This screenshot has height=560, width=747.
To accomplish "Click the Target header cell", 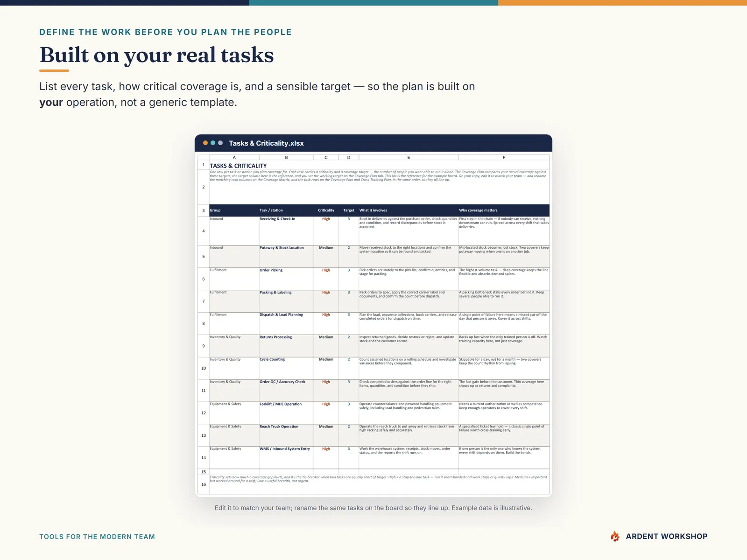I will [349, 210].
